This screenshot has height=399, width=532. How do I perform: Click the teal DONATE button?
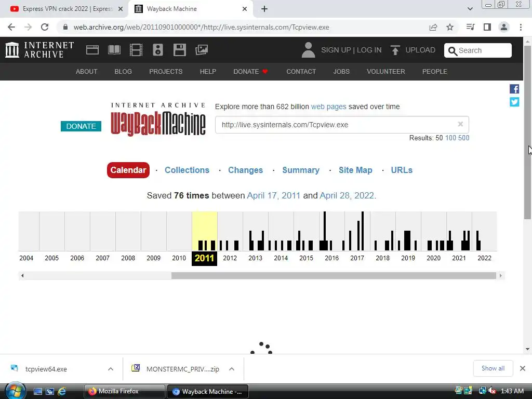point(81,126)
